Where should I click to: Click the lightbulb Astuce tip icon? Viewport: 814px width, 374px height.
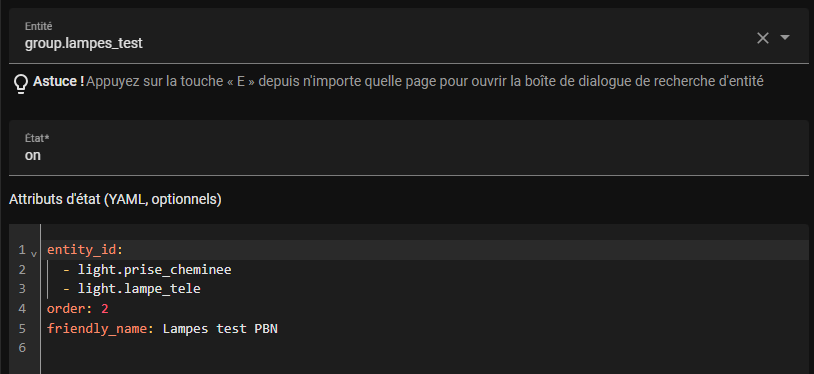21,83
